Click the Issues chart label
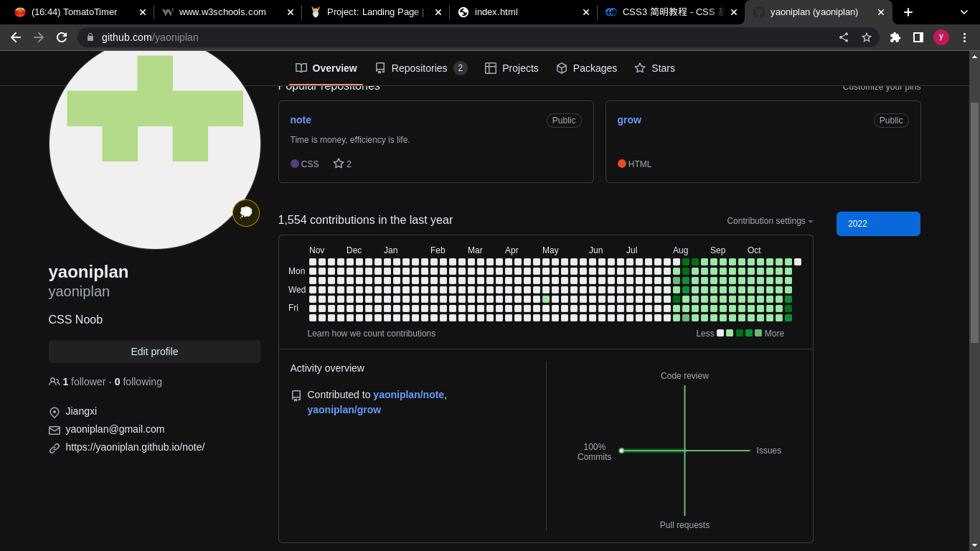 point(769,451)
